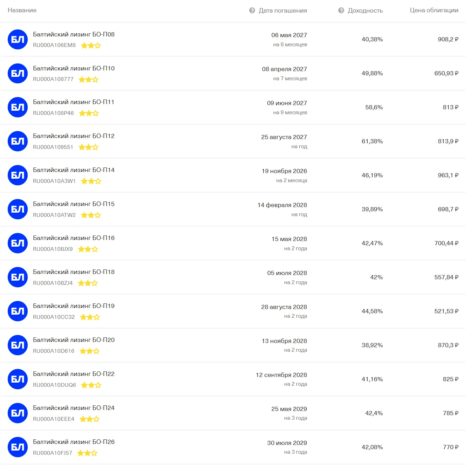The image size is (476, 473).
Task: Click the star rating under БО-П10
Action: pyautogui.click(x=88, y=80)
